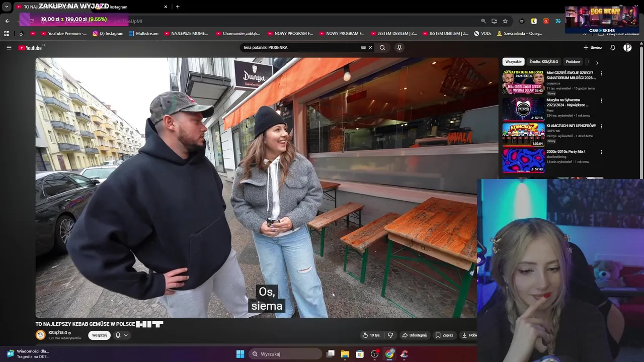Open KŁAMCZUCH INFLUENCERÓW! video title
This screenshot has width=644, height=362.
[x=571, y=126]
